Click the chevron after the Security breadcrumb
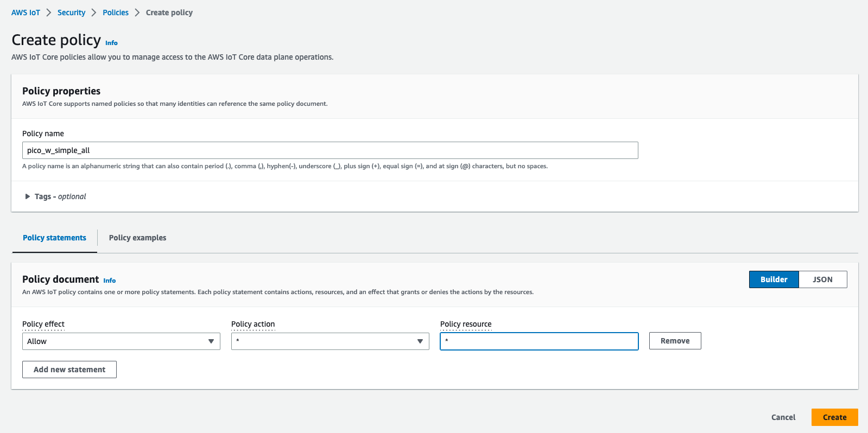 click(x=94, y=12)
